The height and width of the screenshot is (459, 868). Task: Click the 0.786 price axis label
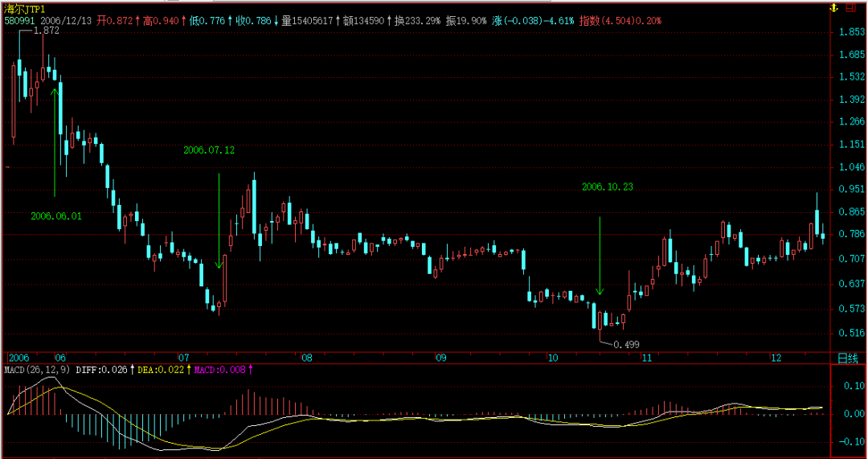(853, 234)
